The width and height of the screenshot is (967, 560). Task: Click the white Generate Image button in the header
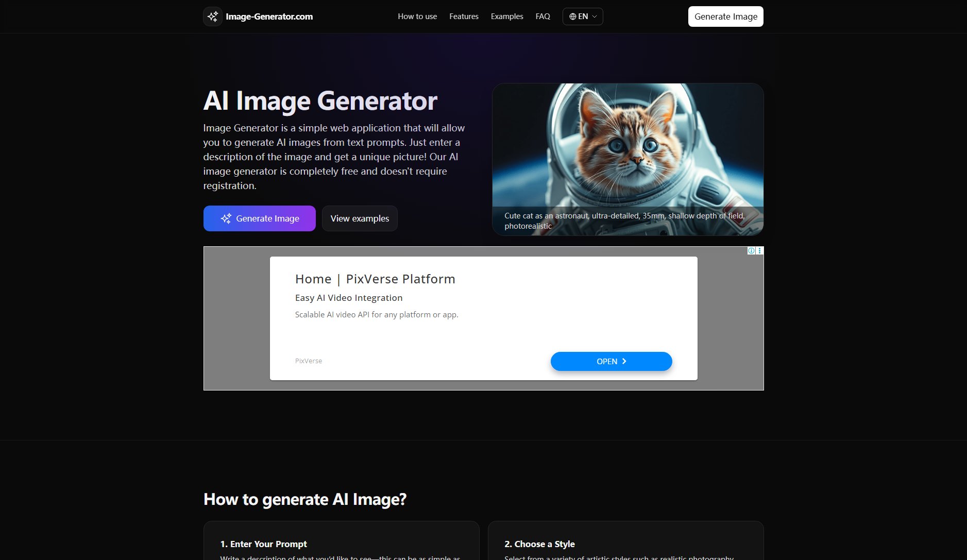coord(725,16)
